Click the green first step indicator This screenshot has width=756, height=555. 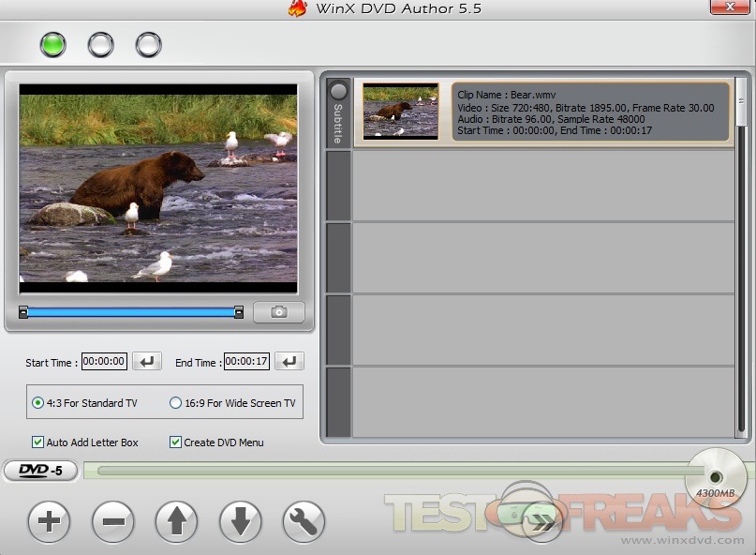tap(52, 44)
